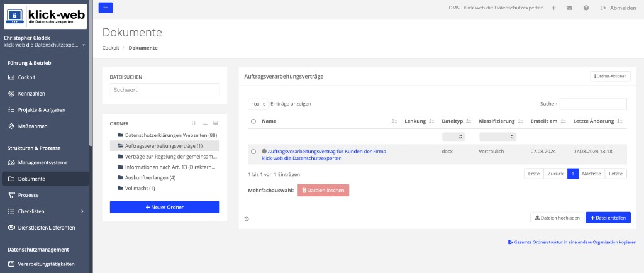
Task: Open the Dateityp filter dropdown
Action: (453, 136)
